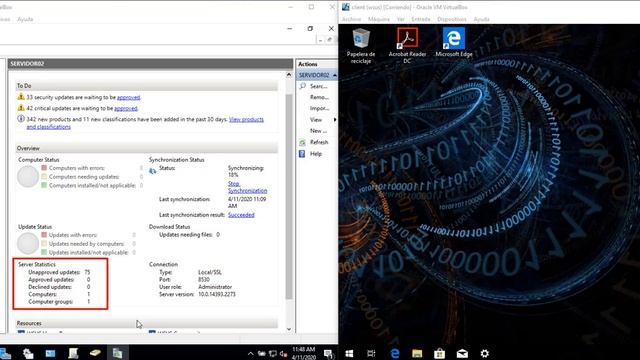Open Mail app on the client taskbar
Image resolution: width=640 pixels, height=360 pixels.
pyautogui.click(x=462, y=353)
